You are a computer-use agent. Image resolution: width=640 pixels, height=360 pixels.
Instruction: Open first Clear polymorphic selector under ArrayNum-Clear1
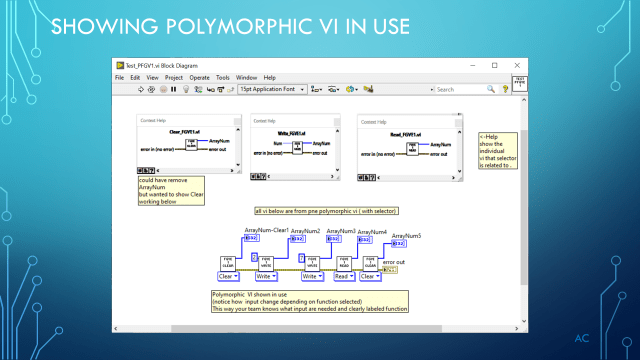[x=228, y=277]
